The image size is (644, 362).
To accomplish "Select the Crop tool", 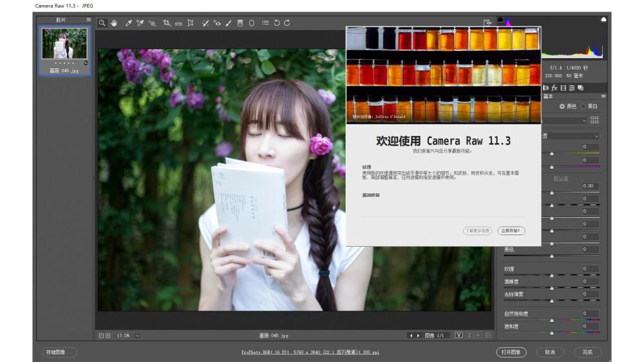I will pos(166,23).
